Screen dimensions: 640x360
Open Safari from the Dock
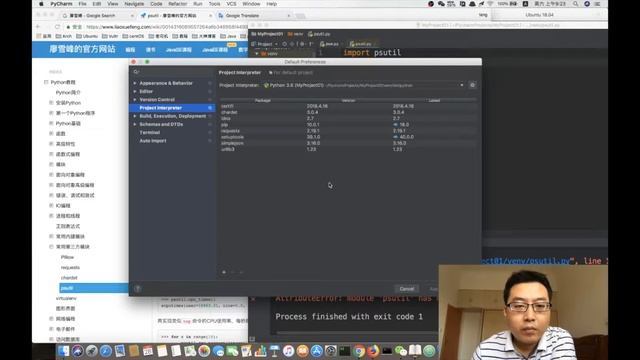(x=106, y=351)
